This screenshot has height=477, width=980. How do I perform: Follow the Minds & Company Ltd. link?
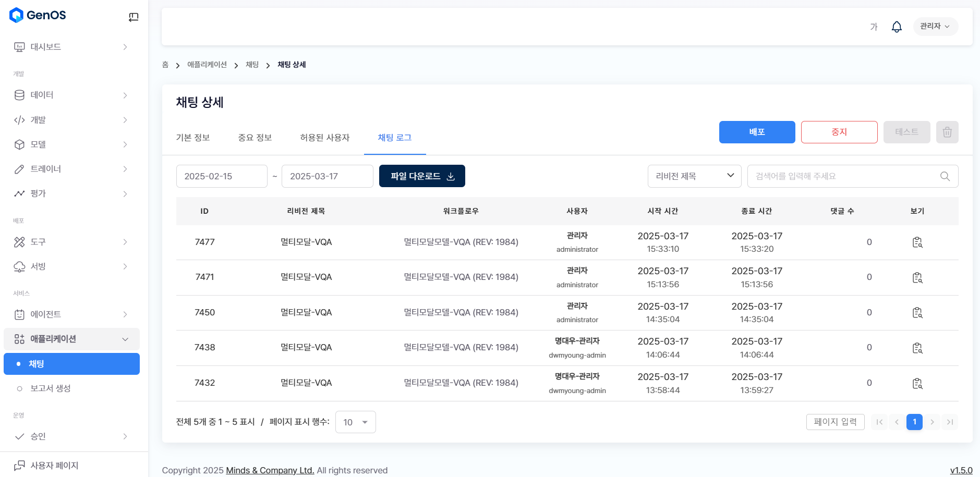point(270,470)
